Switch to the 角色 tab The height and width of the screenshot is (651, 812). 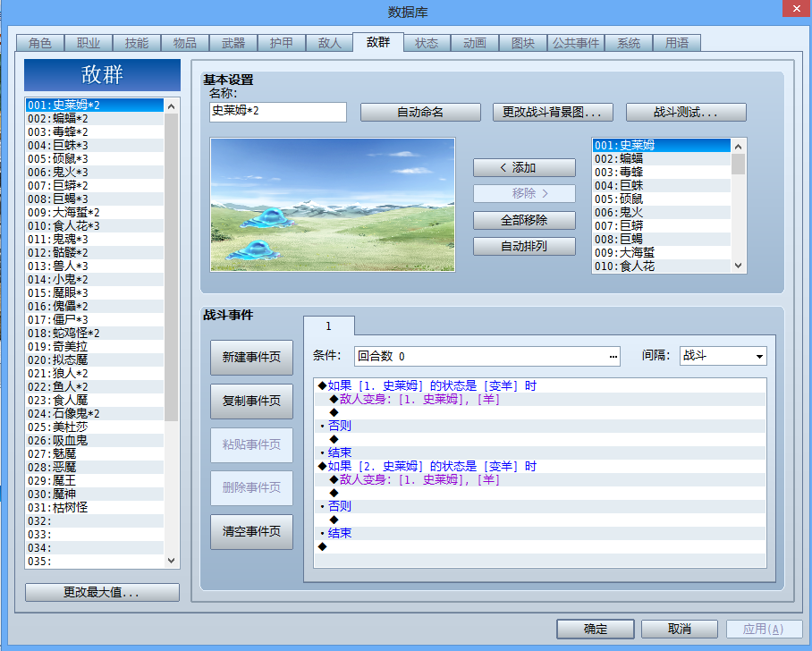pos(40,43)
